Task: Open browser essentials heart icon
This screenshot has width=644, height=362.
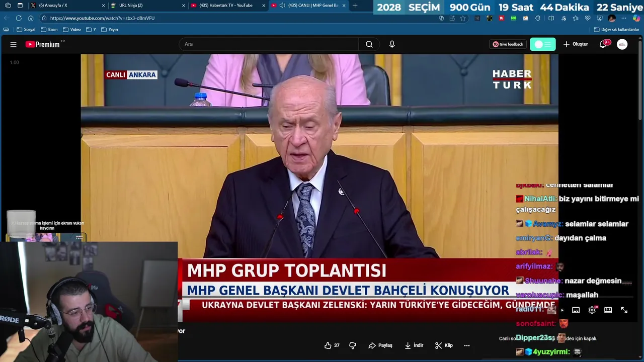Action: click(587, 18)
